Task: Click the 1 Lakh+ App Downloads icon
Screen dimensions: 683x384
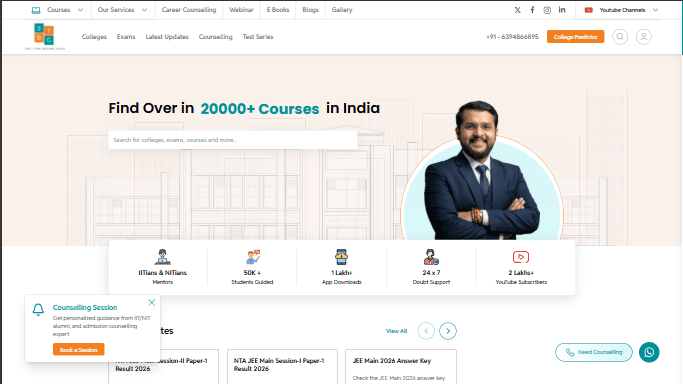Action: point(342,257)
